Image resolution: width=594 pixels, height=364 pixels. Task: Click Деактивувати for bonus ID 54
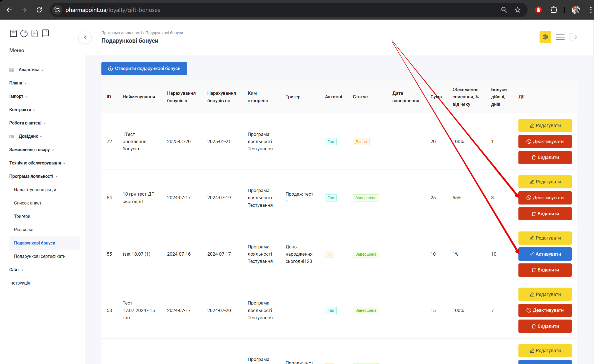click(x=545, y=198)
